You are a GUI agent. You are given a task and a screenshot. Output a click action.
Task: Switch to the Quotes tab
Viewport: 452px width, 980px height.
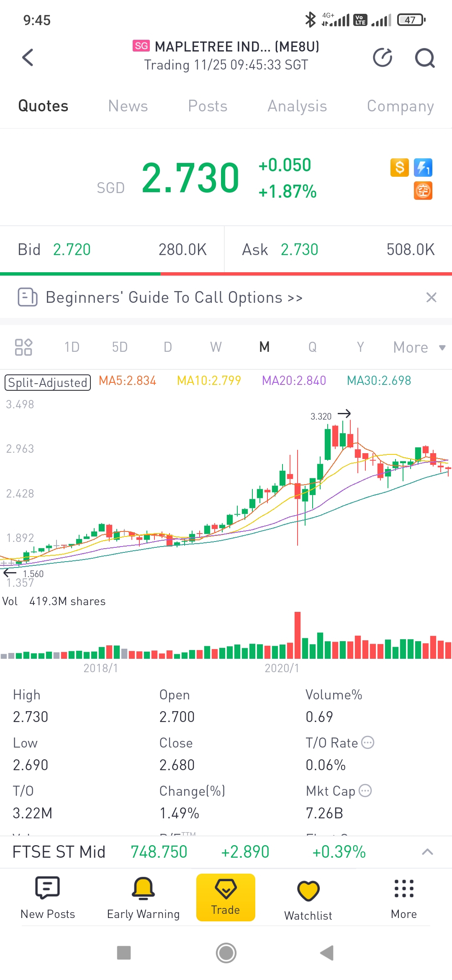pyautogui.click(x=43, y=106)
